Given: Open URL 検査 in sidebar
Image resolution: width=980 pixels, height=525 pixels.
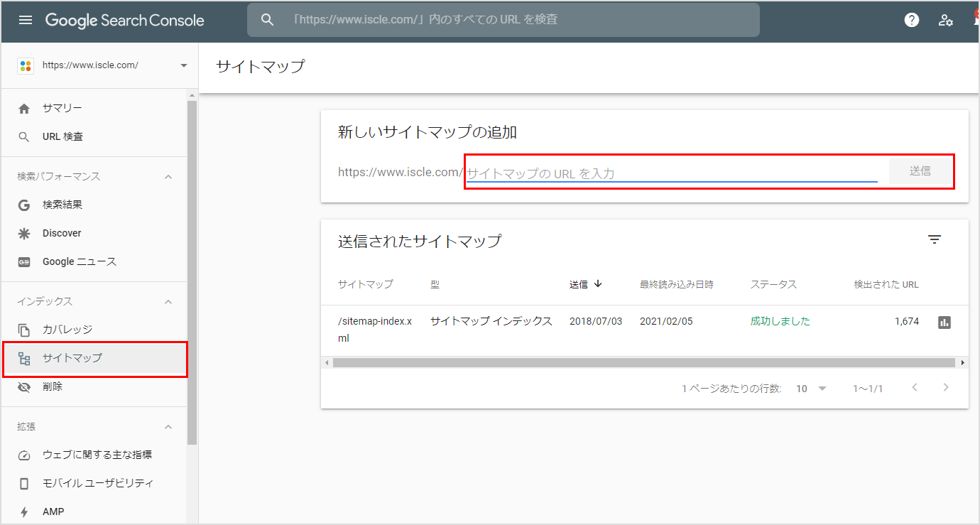Looking at the screenshot, I should pos(94,136).
